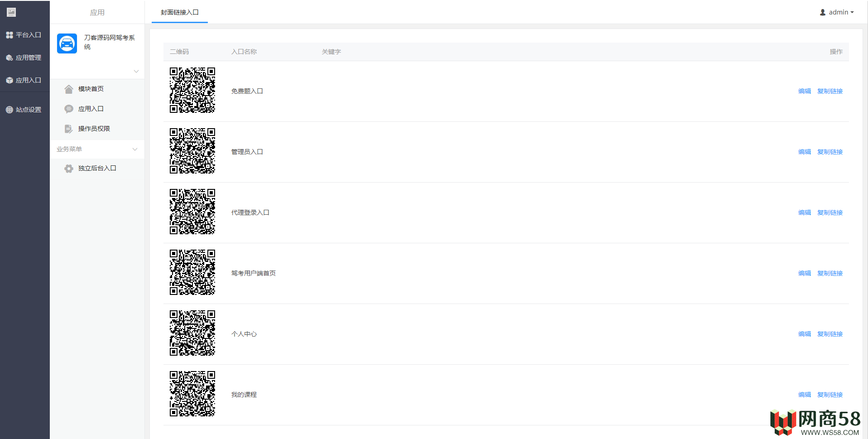Viewport: 868px width, 439px height.
Task: Copy the link for 个人中心
Action: [x=830, y=334]
